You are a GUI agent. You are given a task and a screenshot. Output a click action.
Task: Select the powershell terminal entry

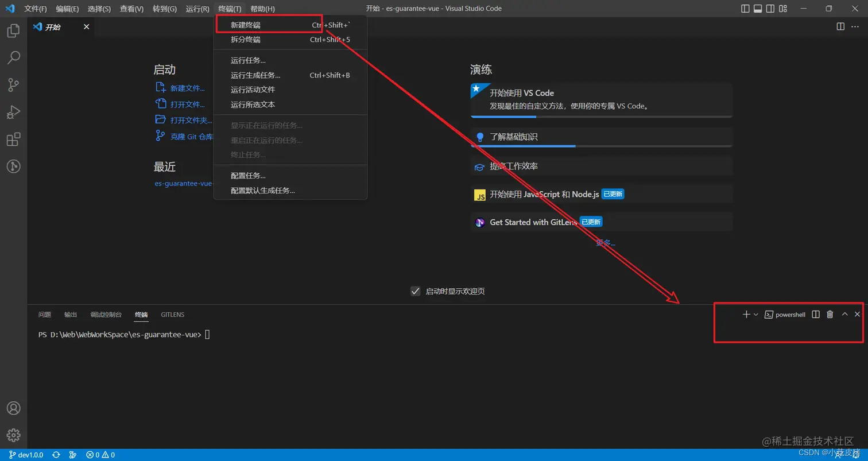coord(785,315)
